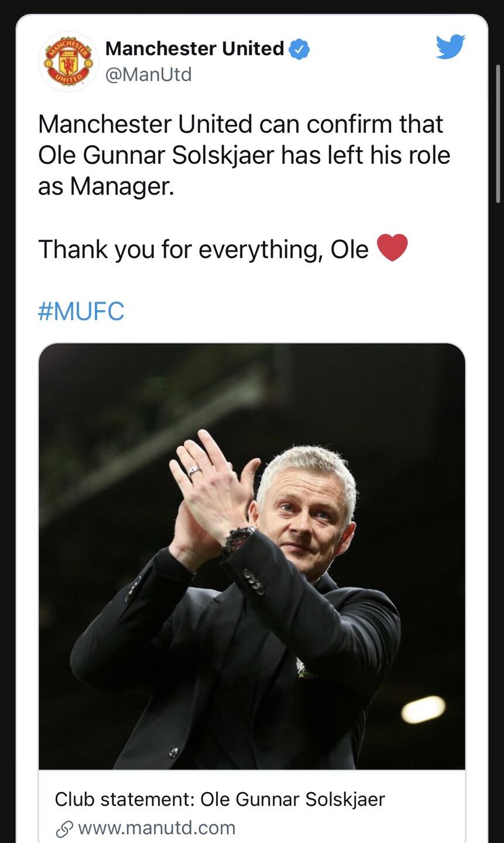Click the chain link icon beside www.manutd.com

coord(63,829)
